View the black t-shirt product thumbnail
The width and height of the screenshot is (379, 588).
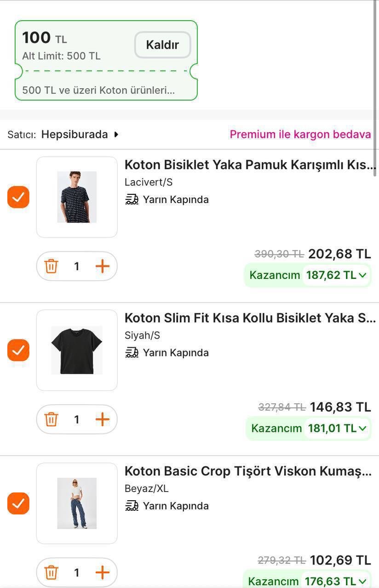pos(77,351)
